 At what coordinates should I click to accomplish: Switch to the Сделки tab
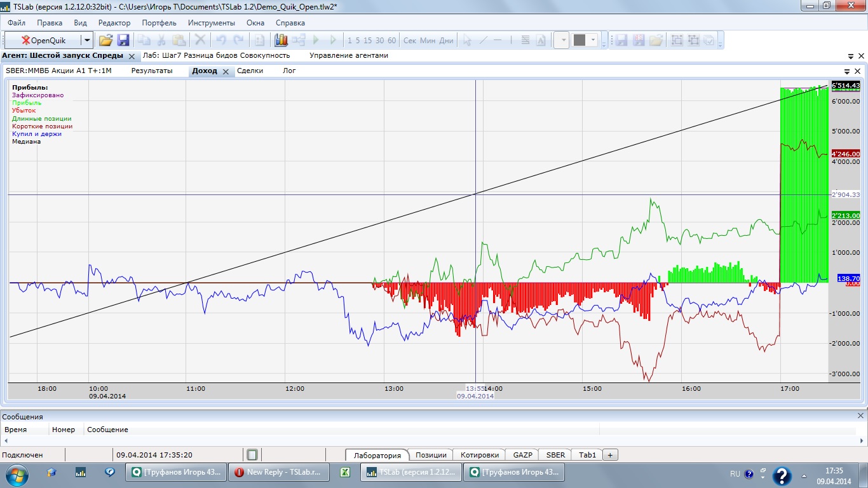pyautogui.click(x=250, y=71)
